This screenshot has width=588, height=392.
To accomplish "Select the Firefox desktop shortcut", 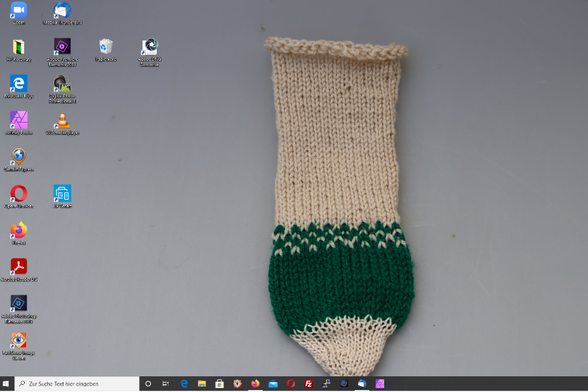I will pos(18,230).
